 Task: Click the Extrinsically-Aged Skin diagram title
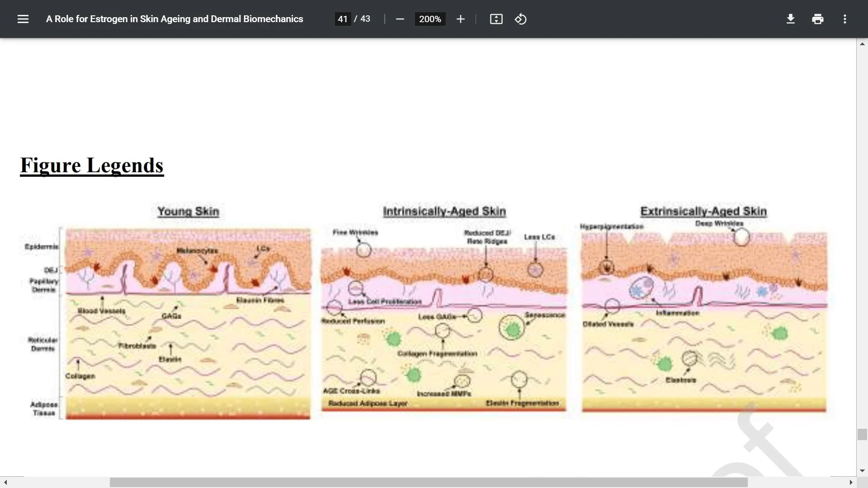point(703,211)
